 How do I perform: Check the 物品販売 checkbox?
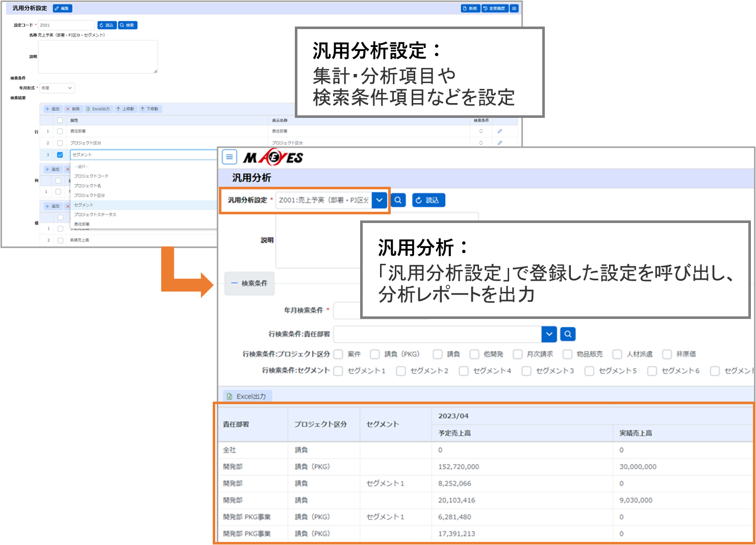[567, 354]
